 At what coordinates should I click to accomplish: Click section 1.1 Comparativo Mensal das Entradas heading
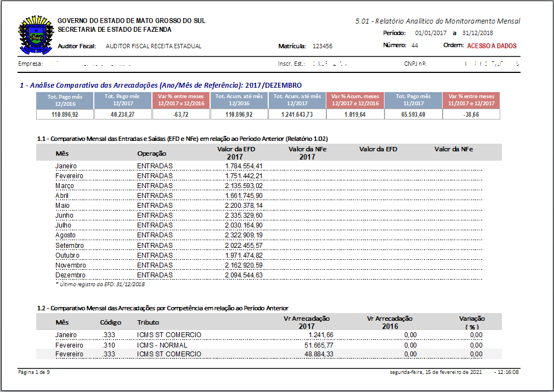(182, 139)
